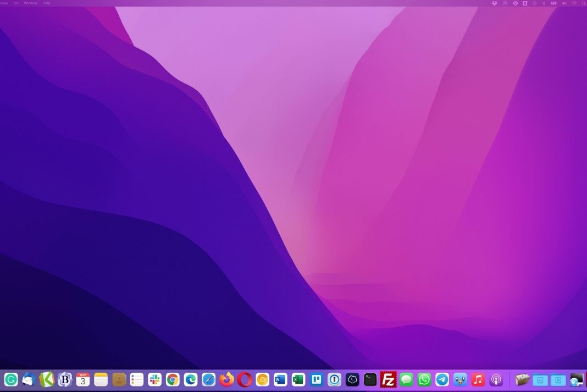Open FileZilla from the Dock
This screenshot has height=392, width=587.
[389, 379]
